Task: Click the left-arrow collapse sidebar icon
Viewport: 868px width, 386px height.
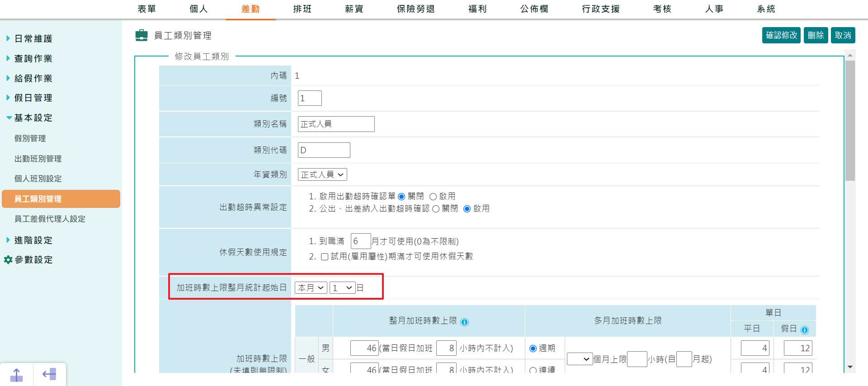Action: [x=49, y=374]
